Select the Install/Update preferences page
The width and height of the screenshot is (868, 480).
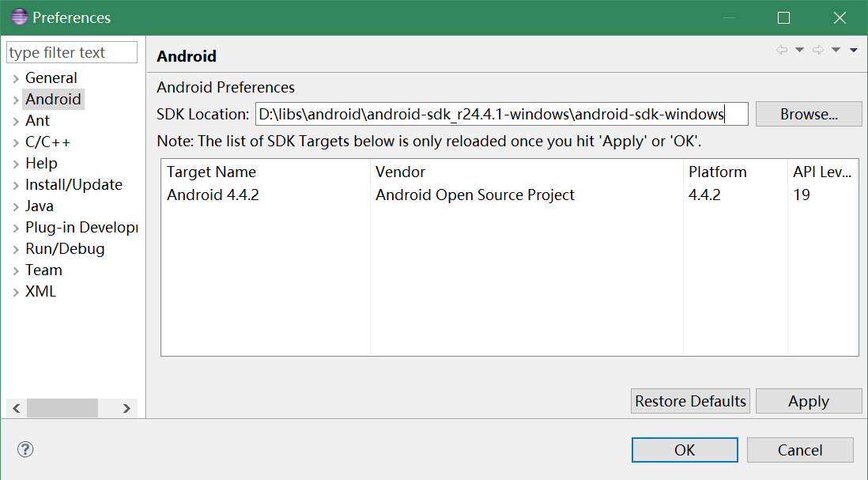pos(74,185)
